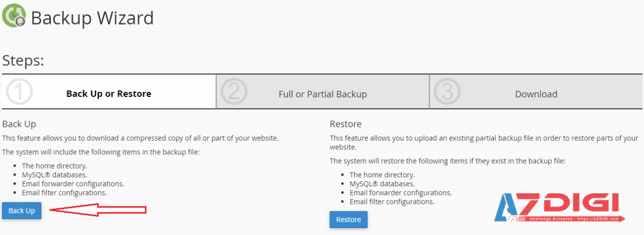Viewport: 644px width, 235px height.
Task: Click the step 3 circled number icon
Action: coord(447,93)
